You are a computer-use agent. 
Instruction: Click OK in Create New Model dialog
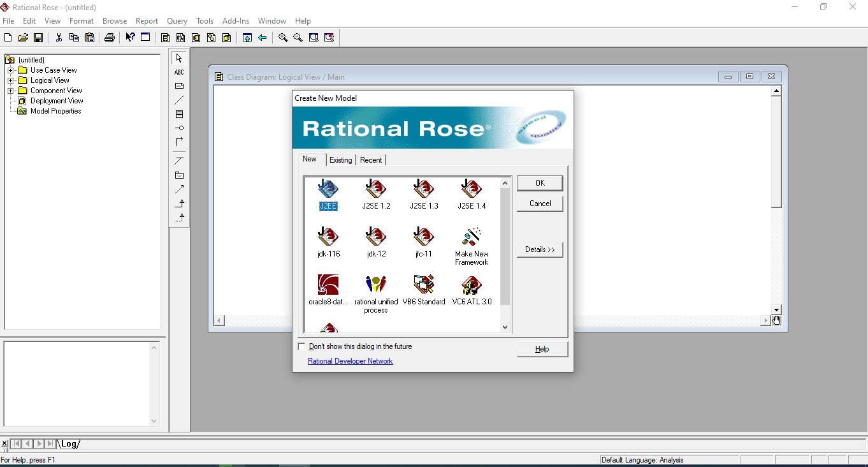[x=540, y=183]
